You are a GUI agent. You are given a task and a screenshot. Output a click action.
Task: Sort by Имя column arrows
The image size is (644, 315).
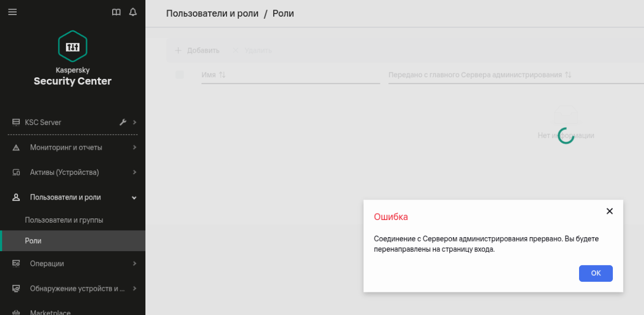(x=222, y=75)
